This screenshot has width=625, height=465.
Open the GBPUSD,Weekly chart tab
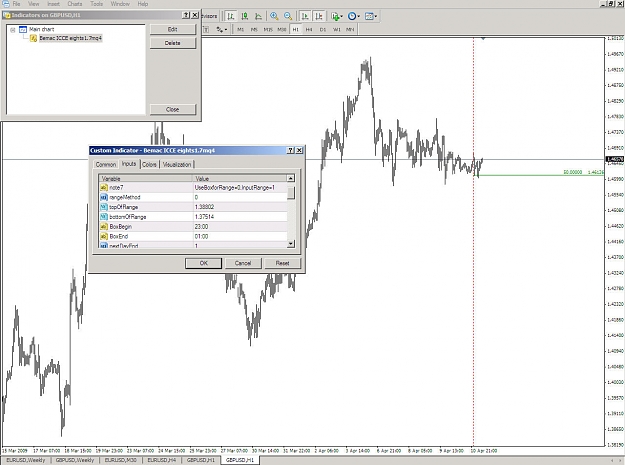coord(75,460)
